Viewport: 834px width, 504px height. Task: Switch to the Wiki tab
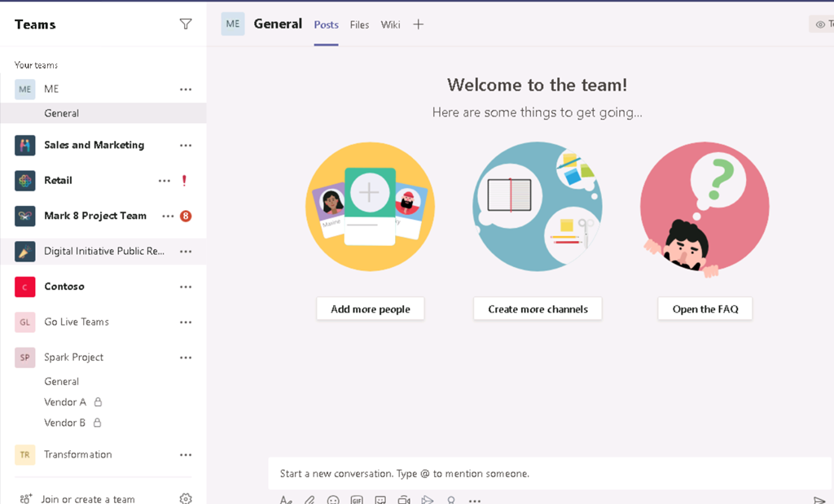coord(390,24)
